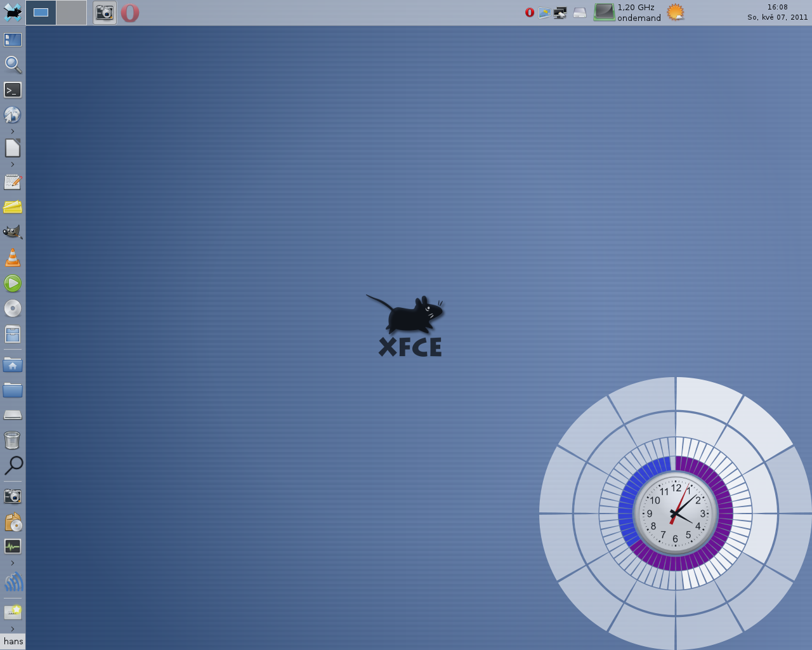Screen dimensions: 812x650
Task: Launch the magnifying glass application finder
Action: pyautogui.click(x=13, y=64)
